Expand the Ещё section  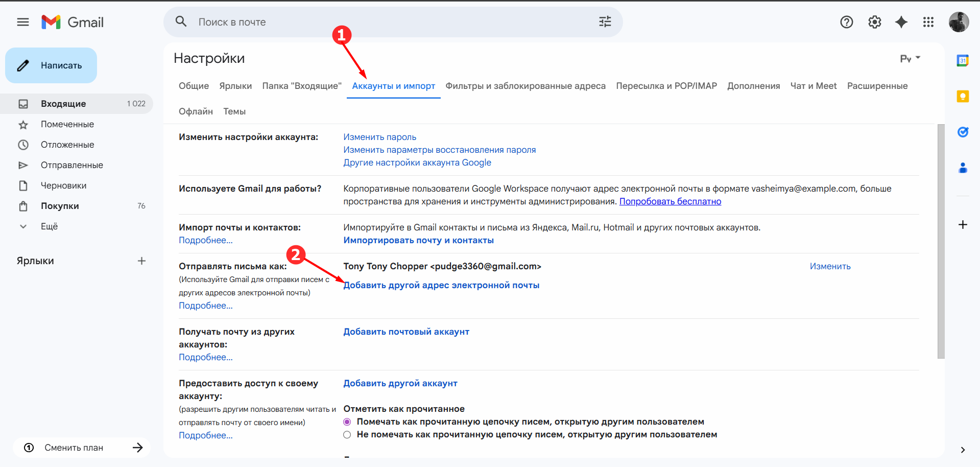pyautogui.click(x=77, y=226)
